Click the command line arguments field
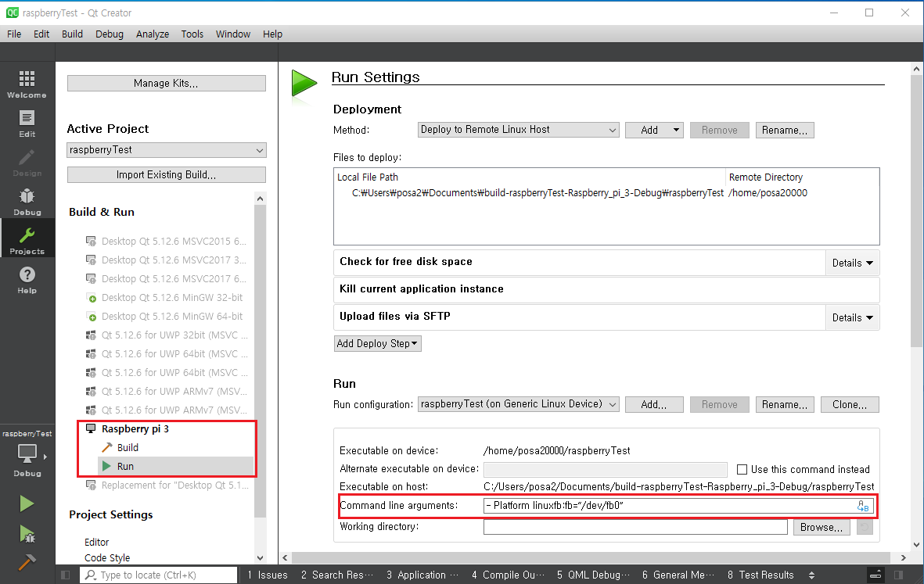This screenshot has width=924, height=584. 678,506
